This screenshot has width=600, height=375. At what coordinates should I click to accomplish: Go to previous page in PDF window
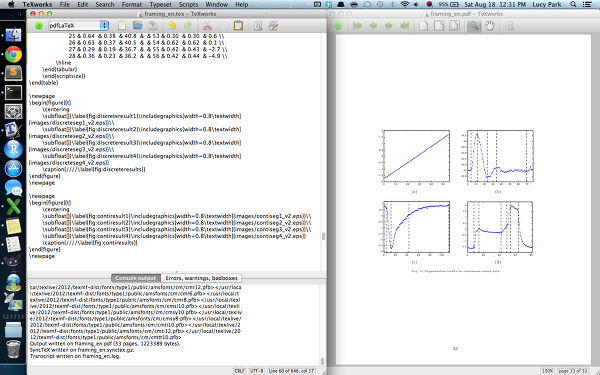tap(373, 26)
